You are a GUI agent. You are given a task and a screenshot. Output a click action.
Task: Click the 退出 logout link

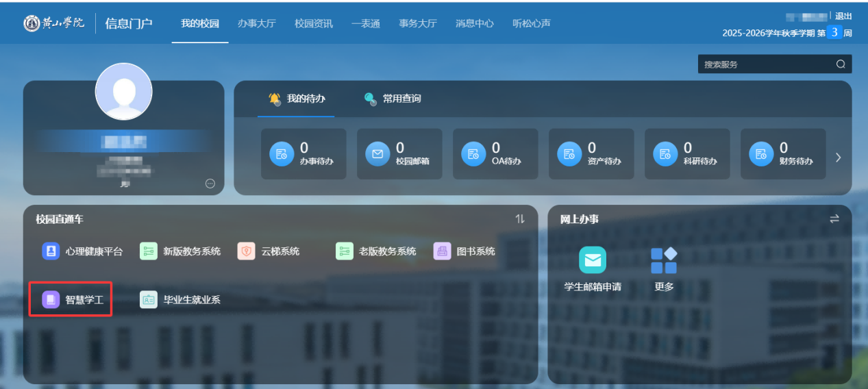(x=843, y=16)
